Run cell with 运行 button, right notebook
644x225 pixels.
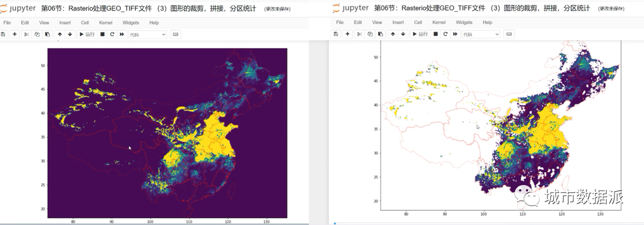(x=420, y=34)
